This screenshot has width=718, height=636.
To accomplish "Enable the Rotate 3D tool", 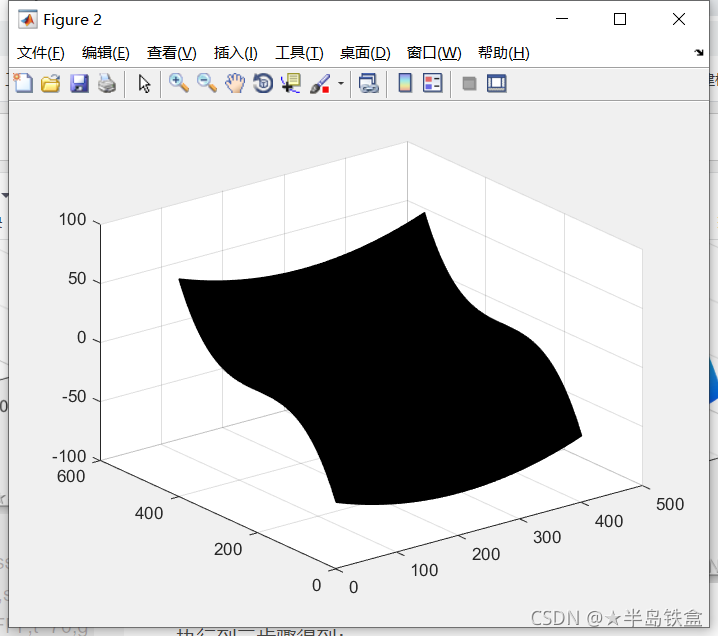I will [263, 84].
